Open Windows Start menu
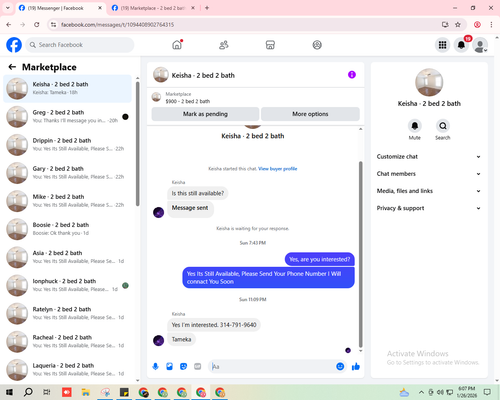The height and width of the screenshot is (400, 500). (9, 392)
